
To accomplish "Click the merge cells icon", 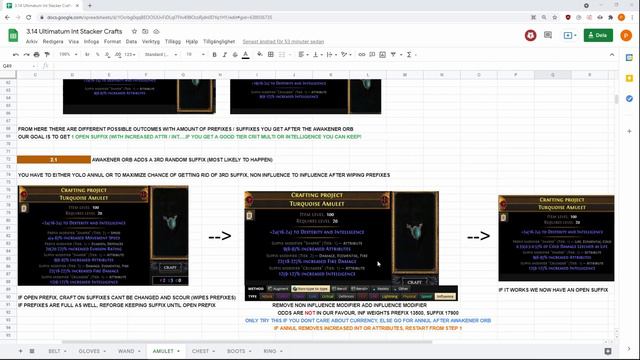I will (x=282, y=54).
